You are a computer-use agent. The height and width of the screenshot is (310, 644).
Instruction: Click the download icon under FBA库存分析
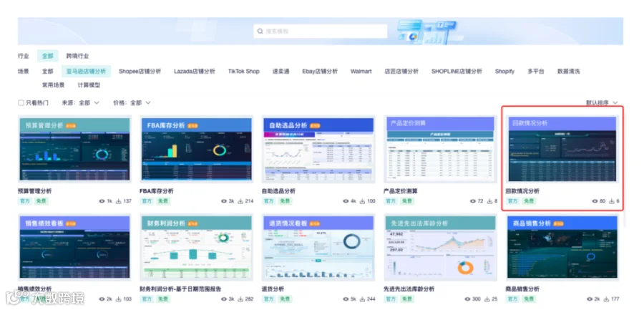240,201
